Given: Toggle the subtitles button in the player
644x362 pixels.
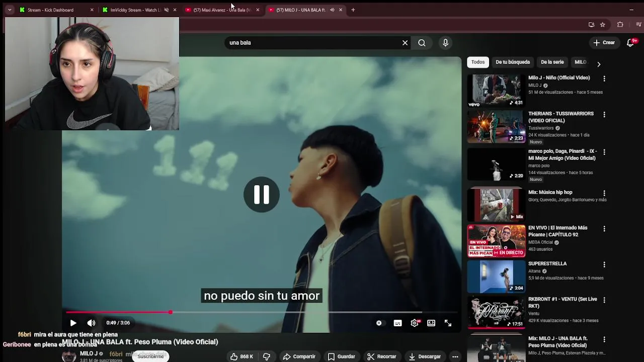Looking at the screenshot, I should pyautogui.click(x=397, y=323).
